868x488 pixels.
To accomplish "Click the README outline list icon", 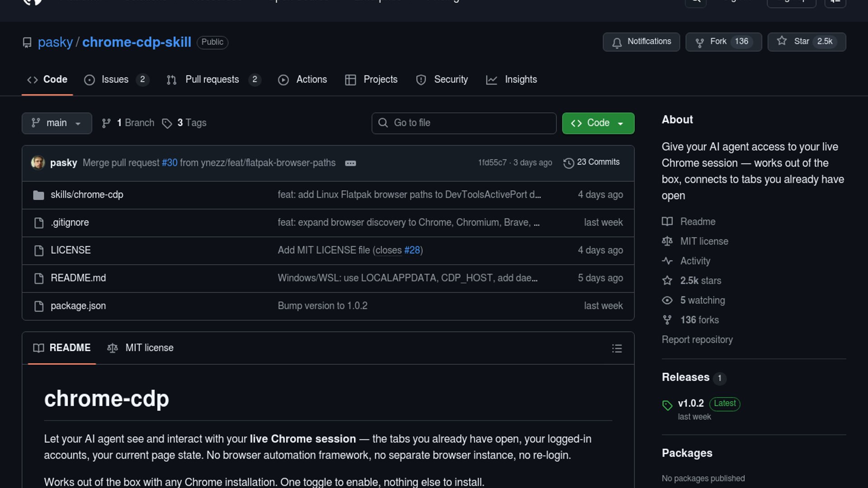I will click(x=617, y=348).
